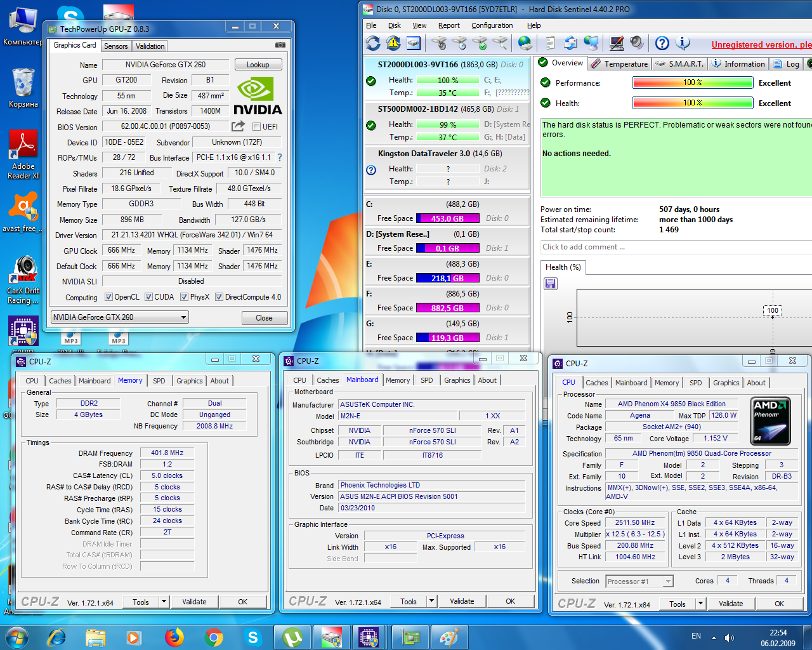Click the refresh icon in Hard Disk Sentinel toolbar
Viewport: 812px width, 650px height.
[x=373, y=43]
